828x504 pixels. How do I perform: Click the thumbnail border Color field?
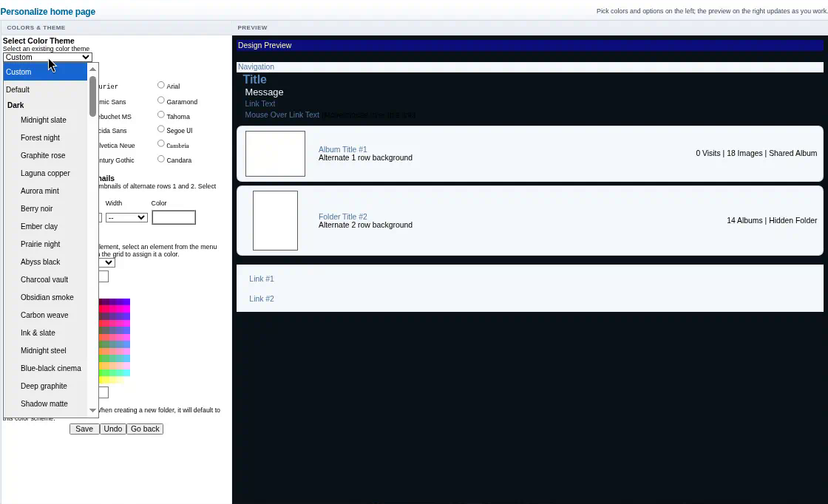point(174,217)
